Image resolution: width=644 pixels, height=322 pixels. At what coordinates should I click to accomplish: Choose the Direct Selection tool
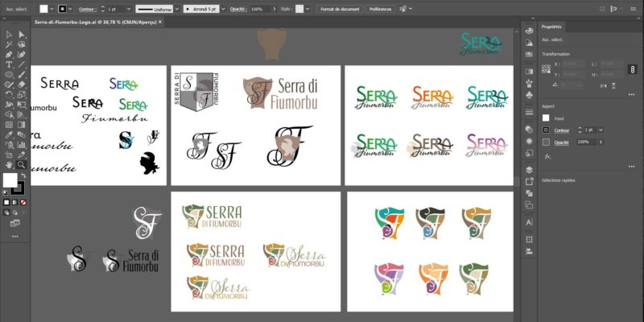(22, 35)
